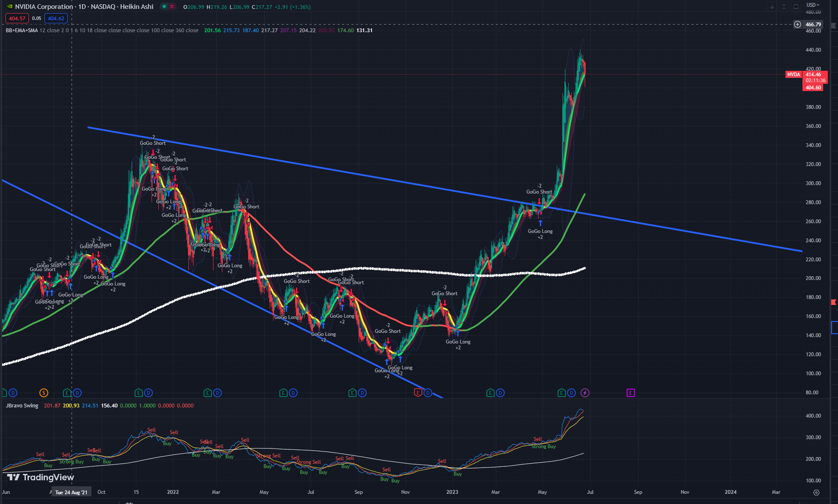Click the change value +2.91 (+1.36%)

tap(293, 7)
